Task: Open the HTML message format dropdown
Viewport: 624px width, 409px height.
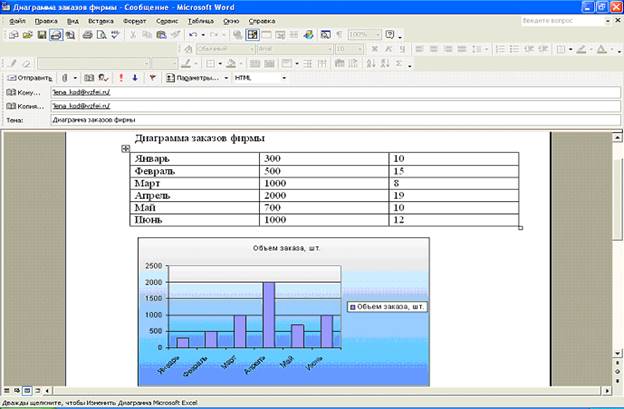Action: [x=283, y=77]
